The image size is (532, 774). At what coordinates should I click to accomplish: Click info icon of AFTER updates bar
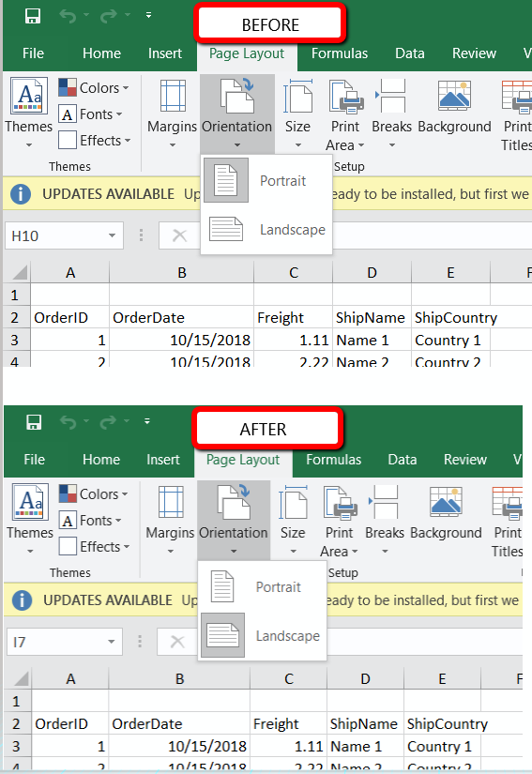pos(22,600)
